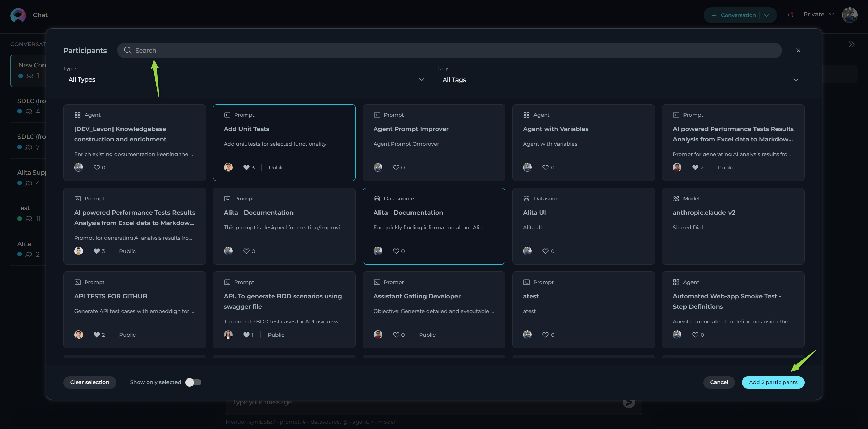Open the Test conversation in sidebar

[29, 213]
